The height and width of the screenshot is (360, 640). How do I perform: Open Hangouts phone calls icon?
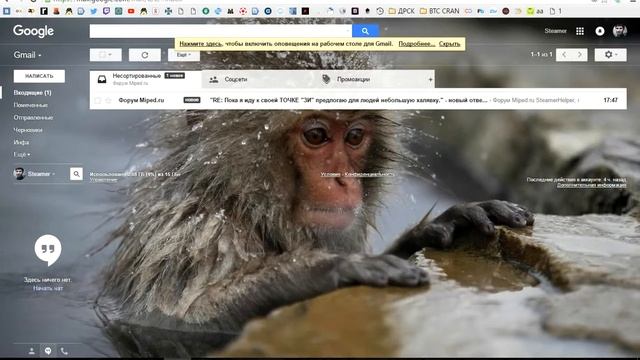(x=64, y=351)
